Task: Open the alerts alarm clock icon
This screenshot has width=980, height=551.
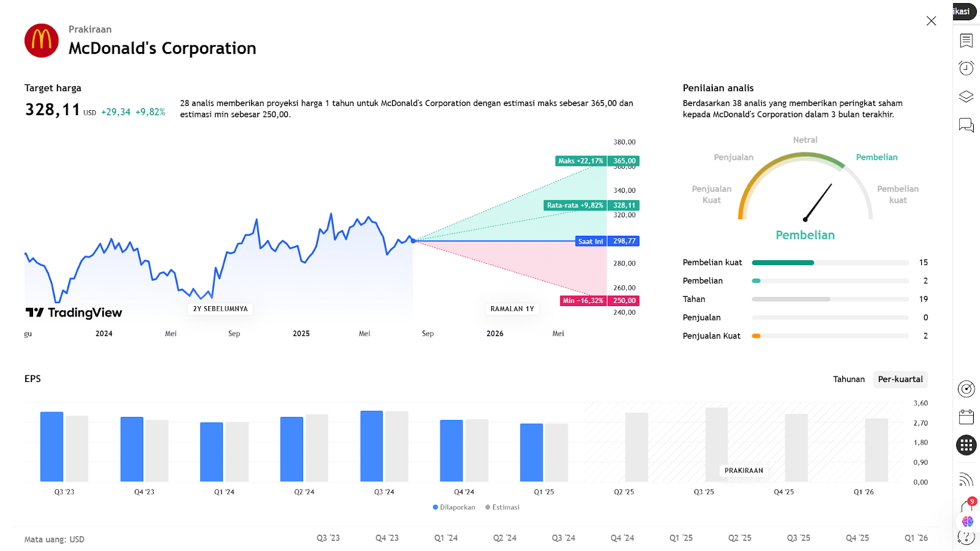Action: pos(966,68)
